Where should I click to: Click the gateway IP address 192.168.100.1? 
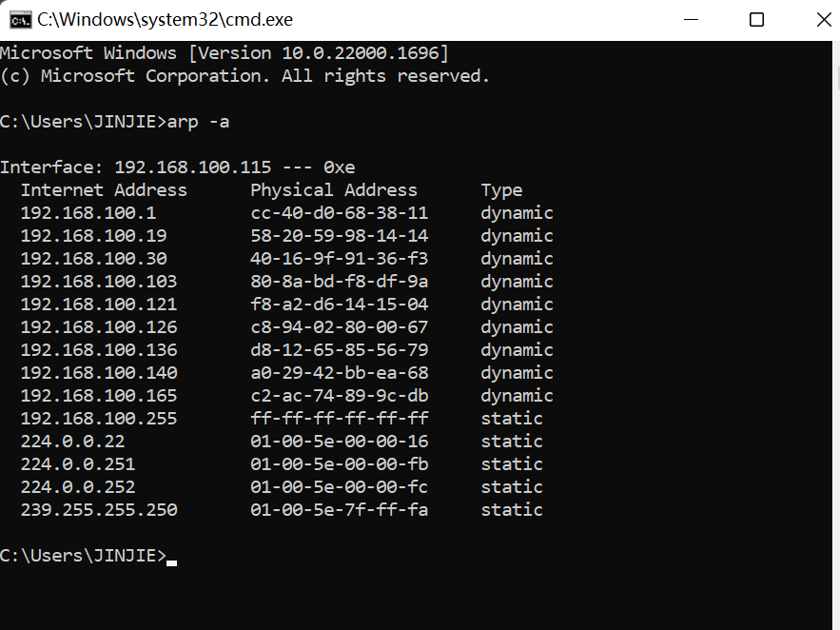(88, 213)
